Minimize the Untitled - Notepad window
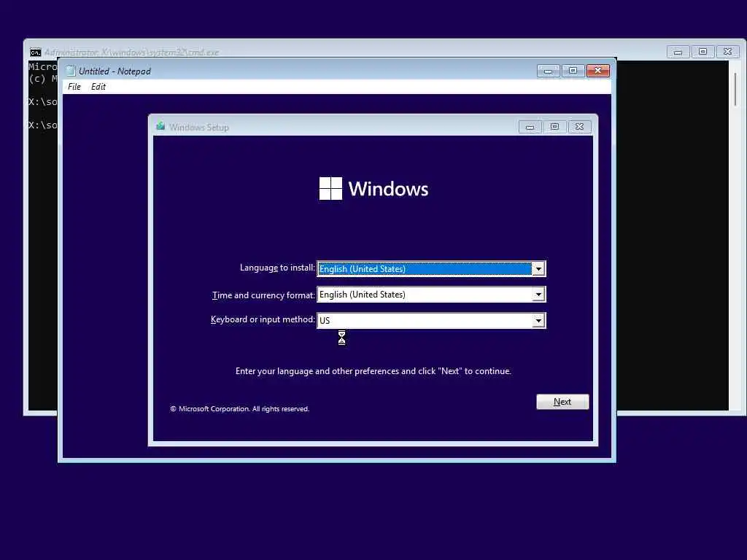This screenshot has height=560, width=747. pyautogui.click(x=549, y=71)
